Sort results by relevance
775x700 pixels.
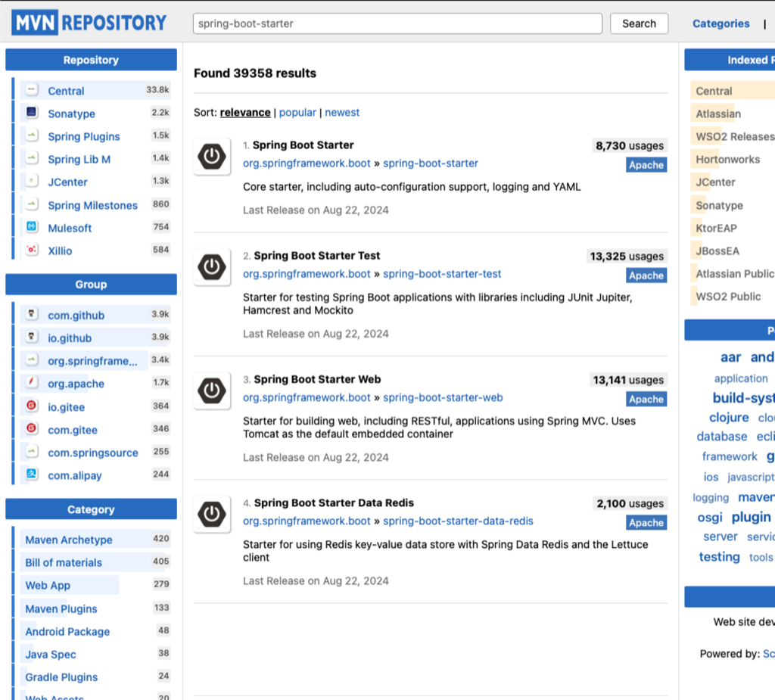click(x=245, y=112)
